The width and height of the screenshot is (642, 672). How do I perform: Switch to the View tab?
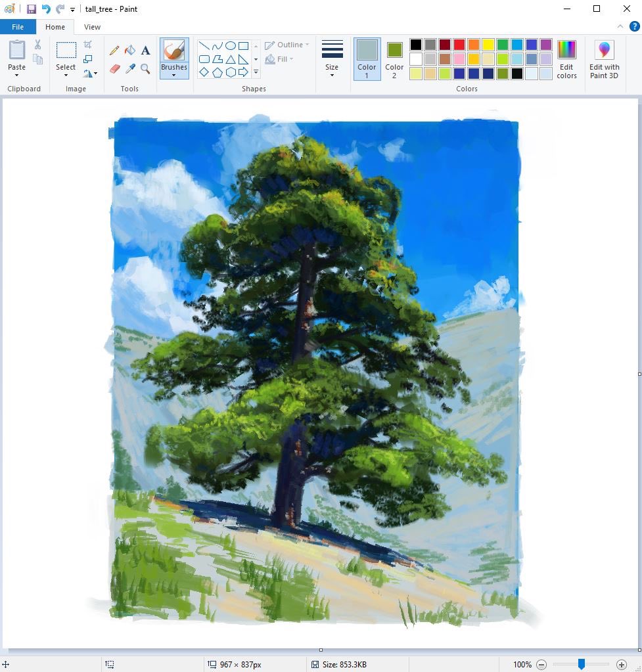92,27
